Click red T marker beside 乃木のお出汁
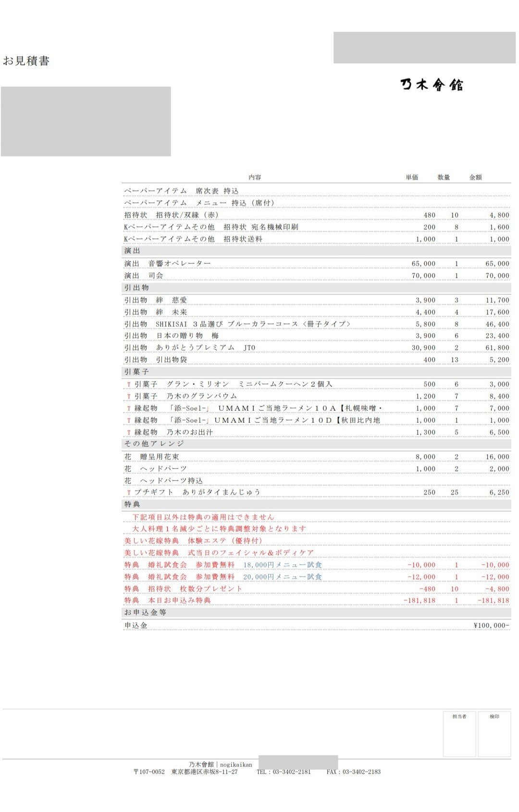This screenshot has width=519, height=812. click(x=129, y=432)
